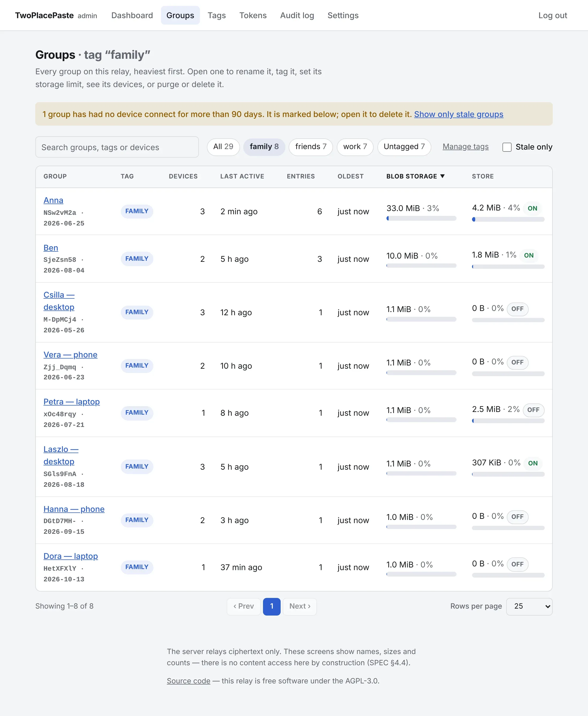Toggle Petra — laptop store OFF switch
The width and height of the screenshot is (588, 716).
[x=533, y=410]
